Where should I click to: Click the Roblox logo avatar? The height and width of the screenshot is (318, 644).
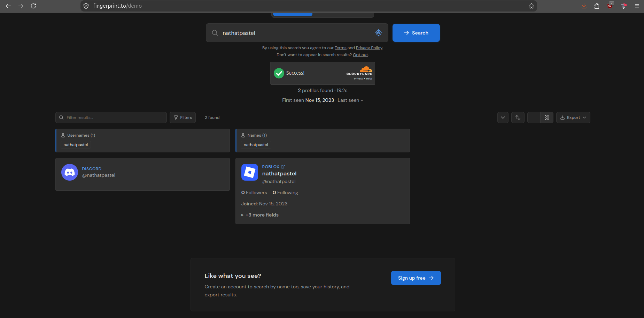(x=250, y=172)
